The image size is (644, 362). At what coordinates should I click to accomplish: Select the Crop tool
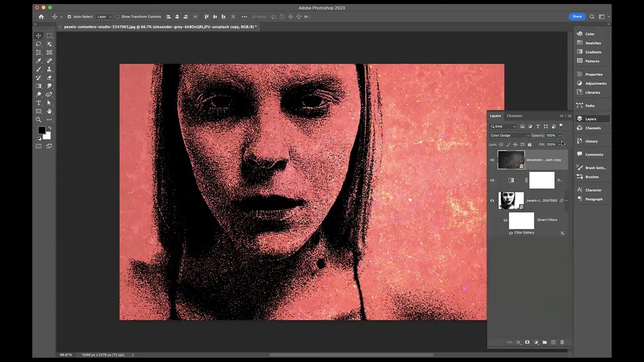point(38,52)
